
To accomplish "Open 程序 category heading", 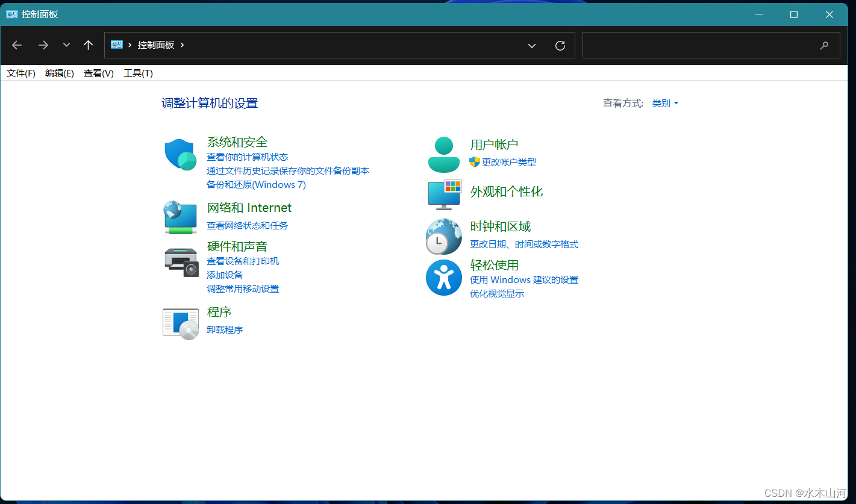I will (x=219, y=312).
